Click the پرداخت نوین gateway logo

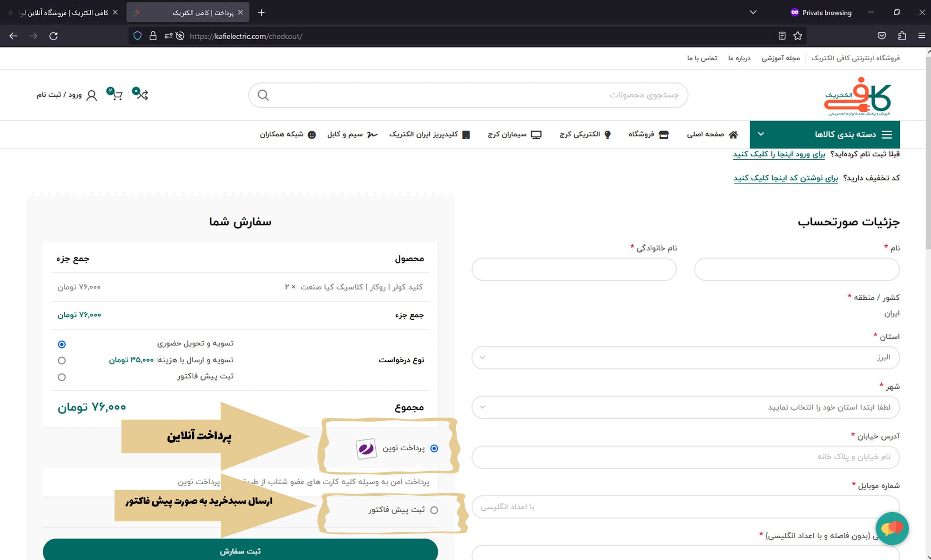366,449
